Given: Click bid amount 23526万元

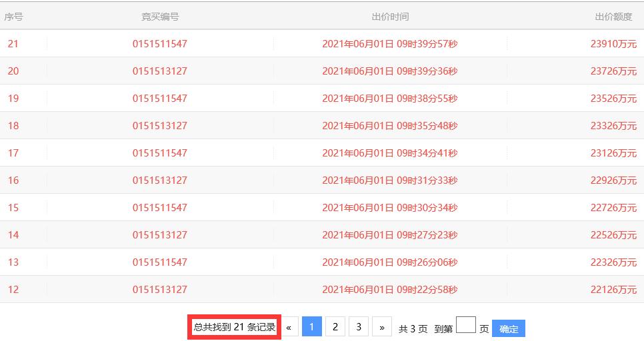Looking at the screenshot, I should point(613,99).
